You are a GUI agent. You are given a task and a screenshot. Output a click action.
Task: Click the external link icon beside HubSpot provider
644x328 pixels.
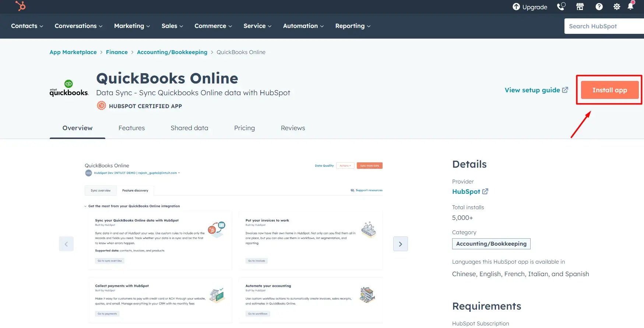(x=485, y=191)
